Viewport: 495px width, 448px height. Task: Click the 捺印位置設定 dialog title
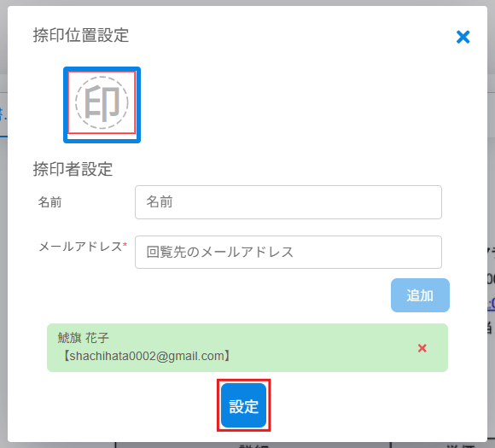tap(81, 35)
